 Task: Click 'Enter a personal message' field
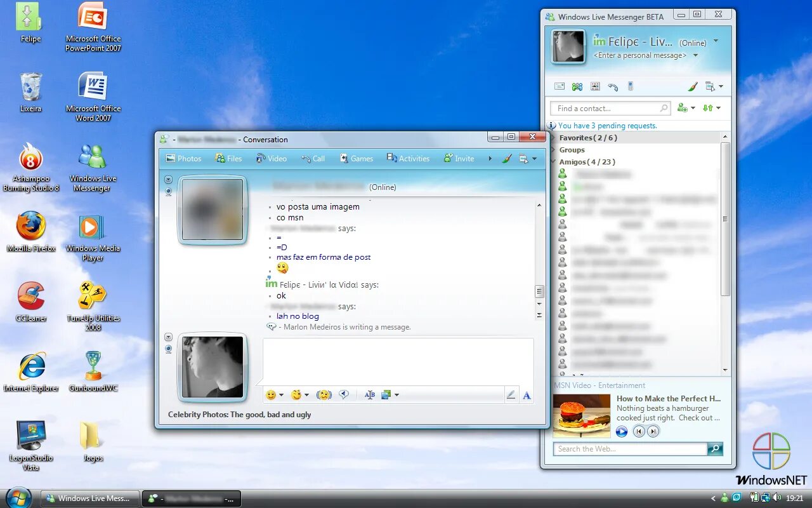click(x=639, y=55)
